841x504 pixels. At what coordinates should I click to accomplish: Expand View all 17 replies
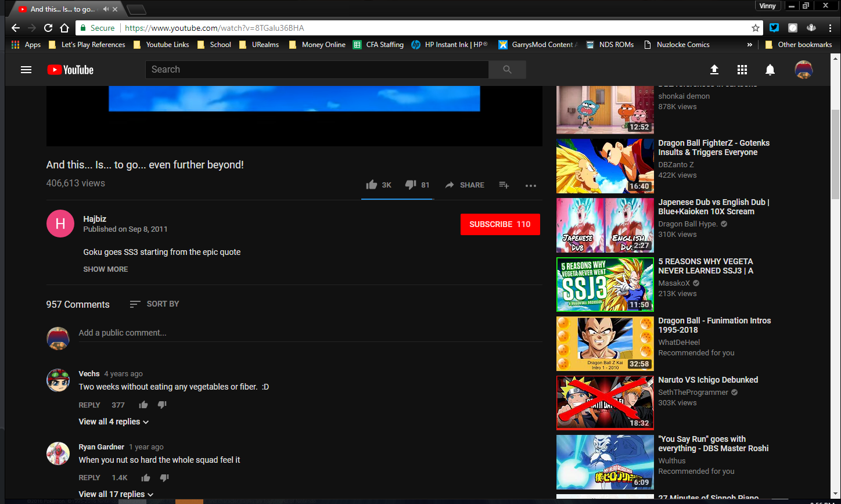pyautogui.click(x=116, y=494)
